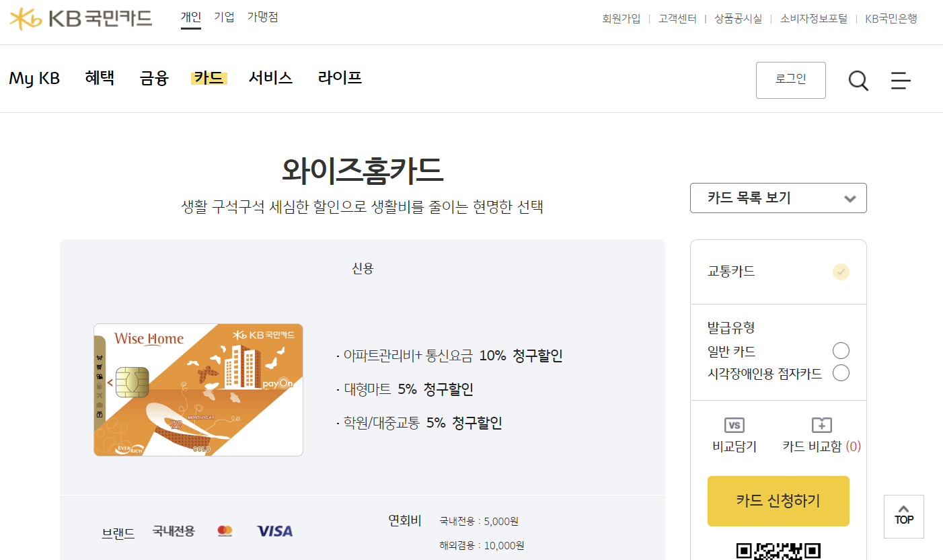Toggle the 교통카드 check option
The width and height of the screenshot is (943, 560).
[841, 272]
